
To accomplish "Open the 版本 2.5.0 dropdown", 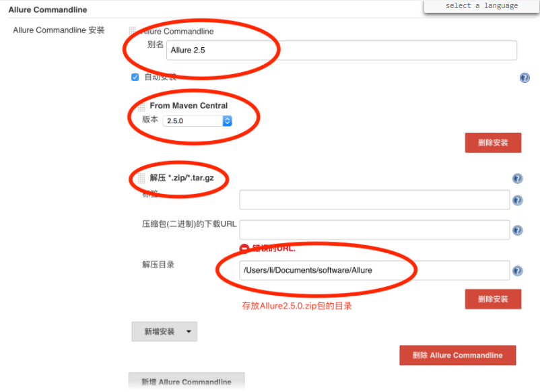I will [197, 121].
